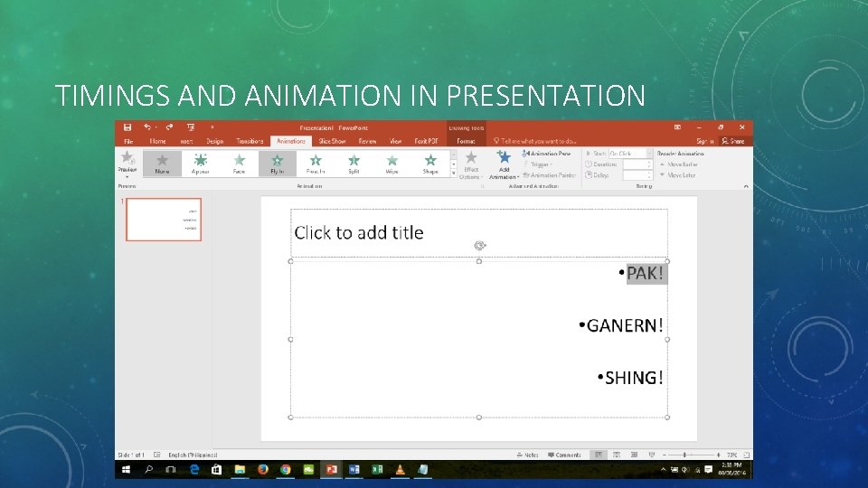The image size is (868, 488).
Task: Select slide 1 thumbnail
Action: 164,220
